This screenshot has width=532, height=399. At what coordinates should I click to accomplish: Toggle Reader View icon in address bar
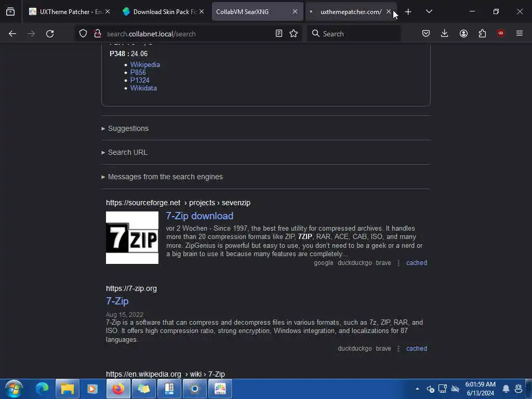pos(279,34)
